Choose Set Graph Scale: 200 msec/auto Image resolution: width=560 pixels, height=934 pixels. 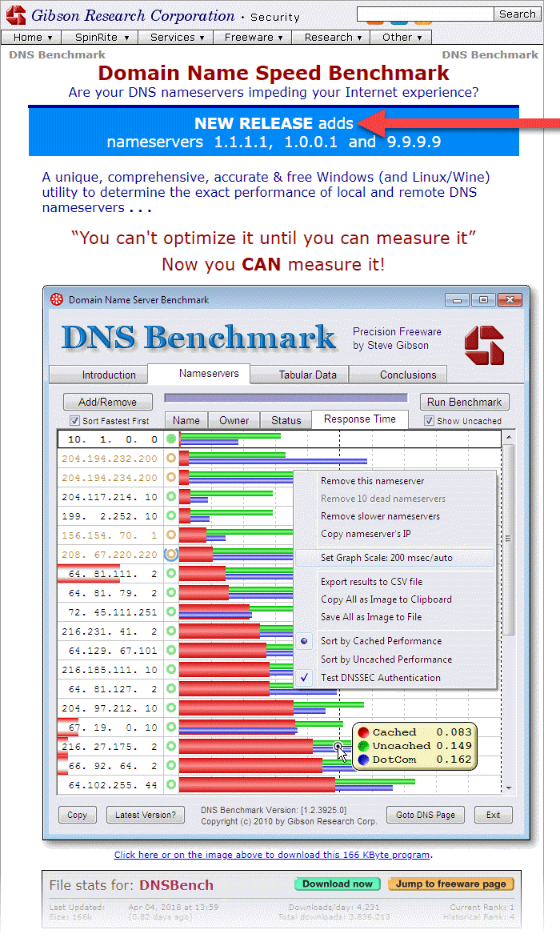click(x=394, y=558)
